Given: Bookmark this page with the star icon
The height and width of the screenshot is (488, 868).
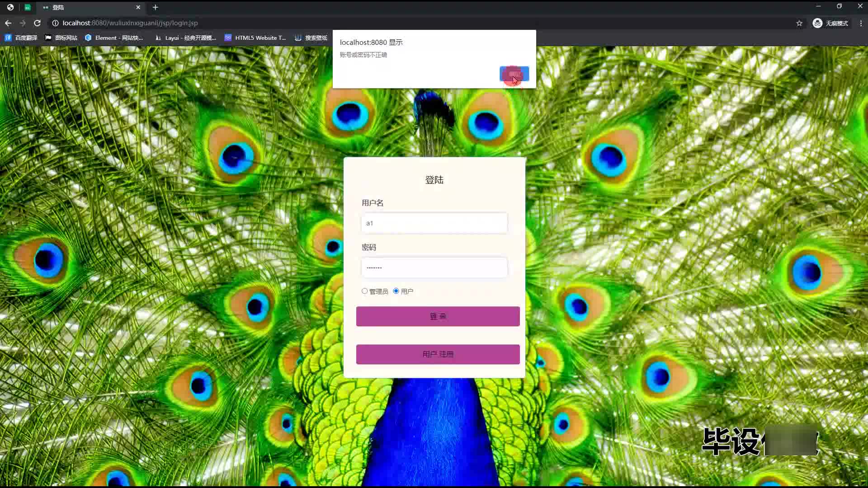Looking at the screenshot, I should click(x=799, y=23).
